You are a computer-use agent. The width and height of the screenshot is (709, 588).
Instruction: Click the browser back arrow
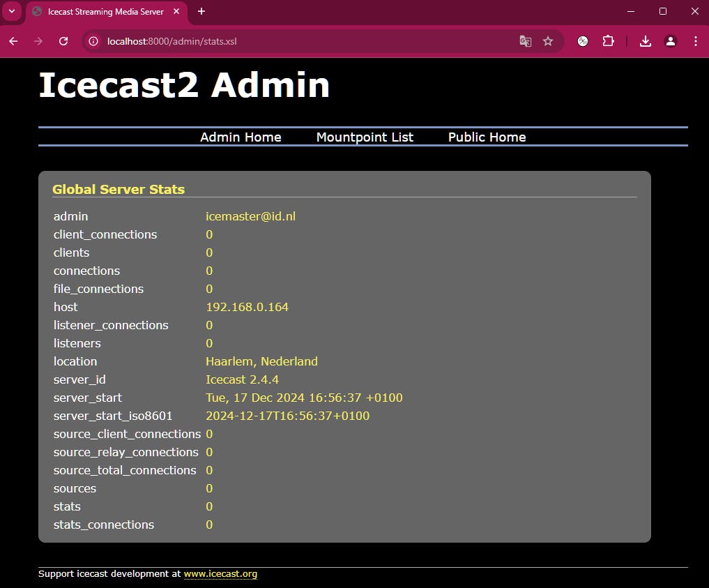tap(13, 41)
